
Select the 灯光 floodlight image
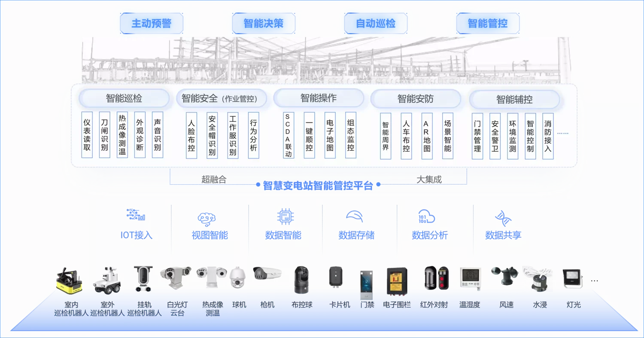[573, 279]
